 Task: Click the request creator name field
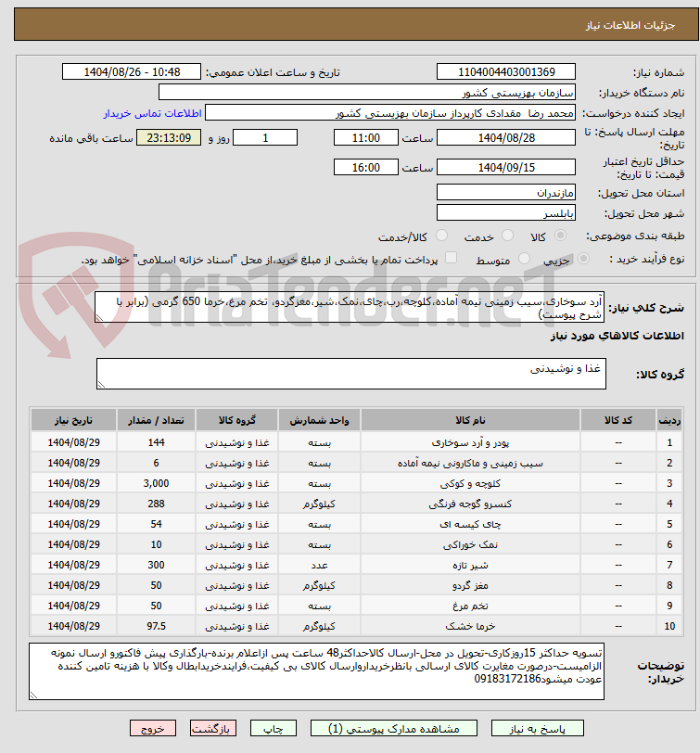click(x=389, y=113)
